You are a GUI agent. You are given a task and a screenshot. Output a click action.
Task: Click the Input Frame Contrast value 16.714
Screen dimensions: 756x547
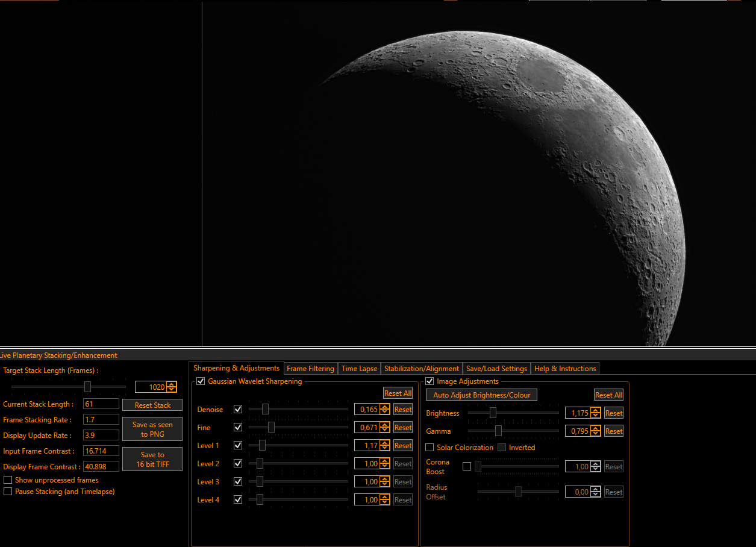coord(101,451)
